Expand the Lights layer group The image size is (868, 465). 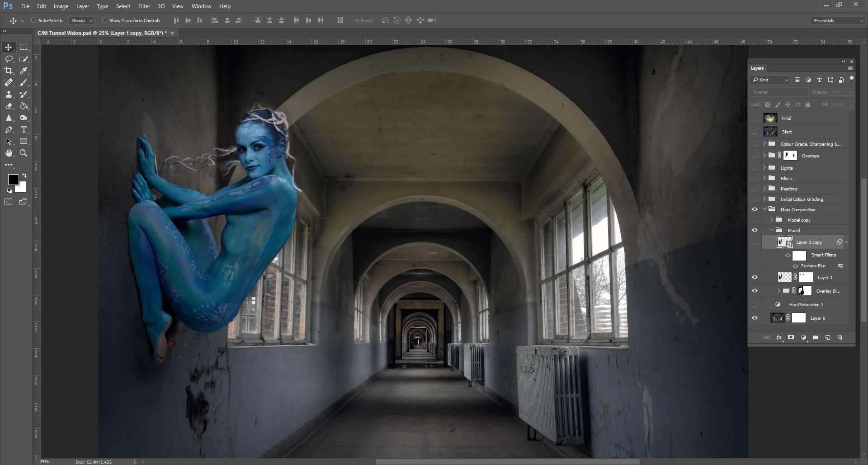tap(764, 168)
